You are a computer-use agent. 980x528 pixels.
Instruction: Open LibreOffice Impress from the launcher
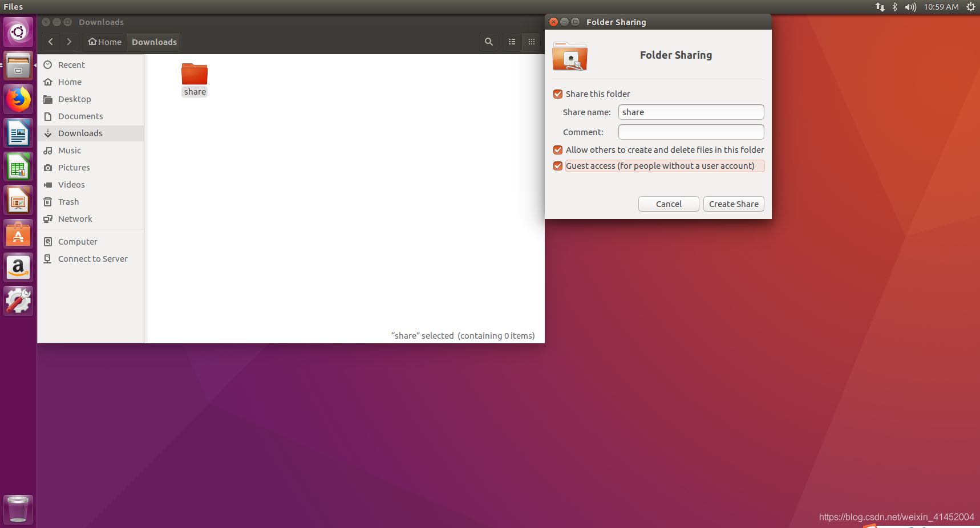click(18, 201)
